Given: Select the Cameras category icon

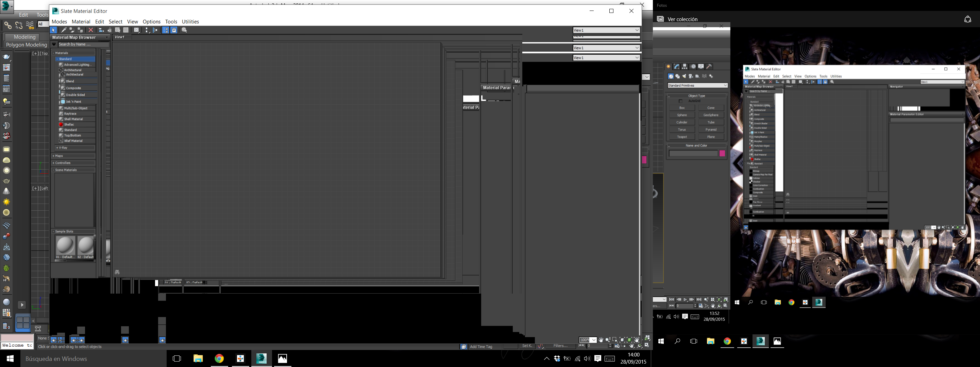Looking at the screenshot, I should (691, 76).
